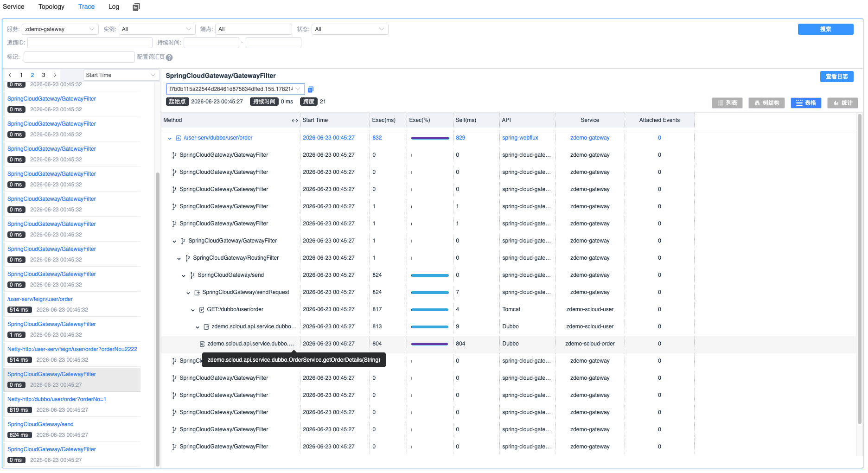Collapse the /user-serv/dubbo/user/order root span

tap(170, 138)
